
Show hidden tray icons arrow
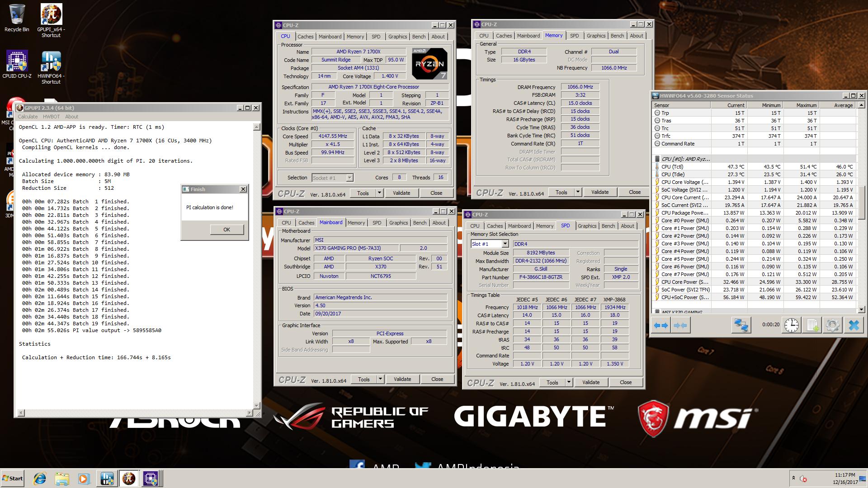[793, 478]
